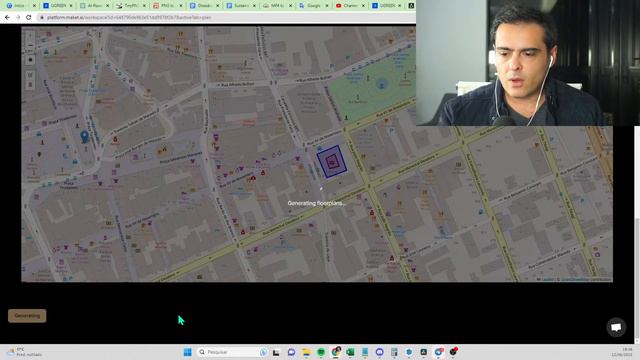
Task: Focus the browser address bar
Action: click(227, 18)
